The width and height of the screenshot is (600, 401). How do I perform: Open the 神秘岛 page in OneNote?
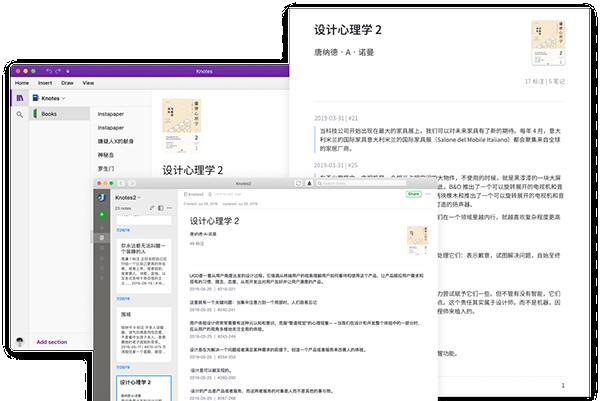(x=106, y=155)
